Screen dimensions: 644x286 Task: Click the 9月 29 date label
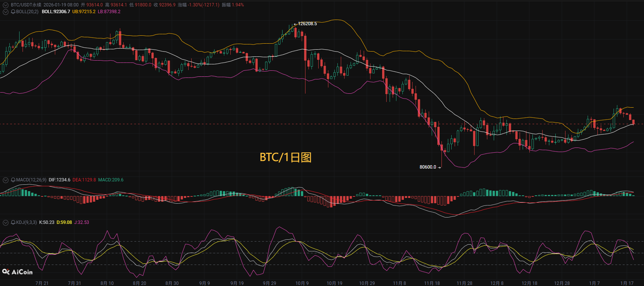coord(269,283)
